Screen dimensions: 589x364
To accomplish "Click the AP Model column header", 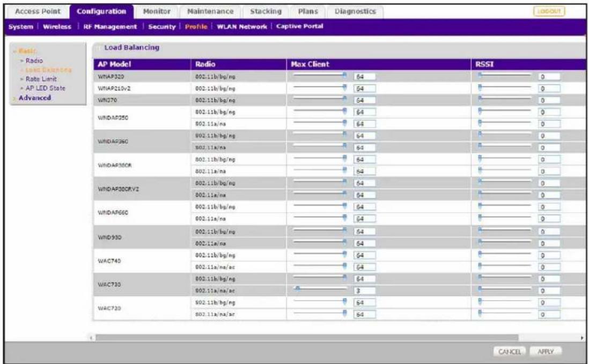I will point(142,64).
